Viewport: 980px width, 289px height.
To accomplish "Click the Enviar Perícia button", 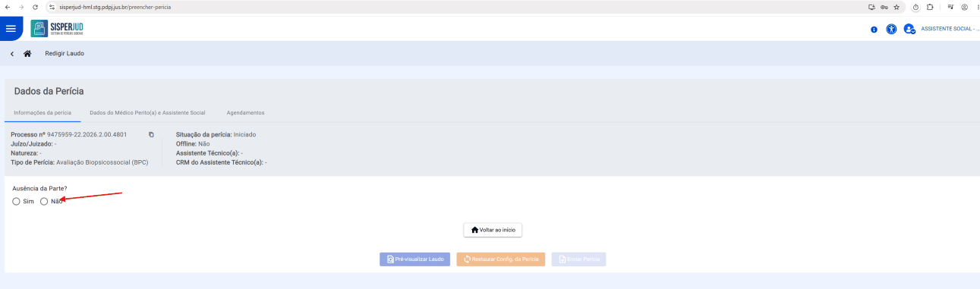I will click(x=579, y=259).
